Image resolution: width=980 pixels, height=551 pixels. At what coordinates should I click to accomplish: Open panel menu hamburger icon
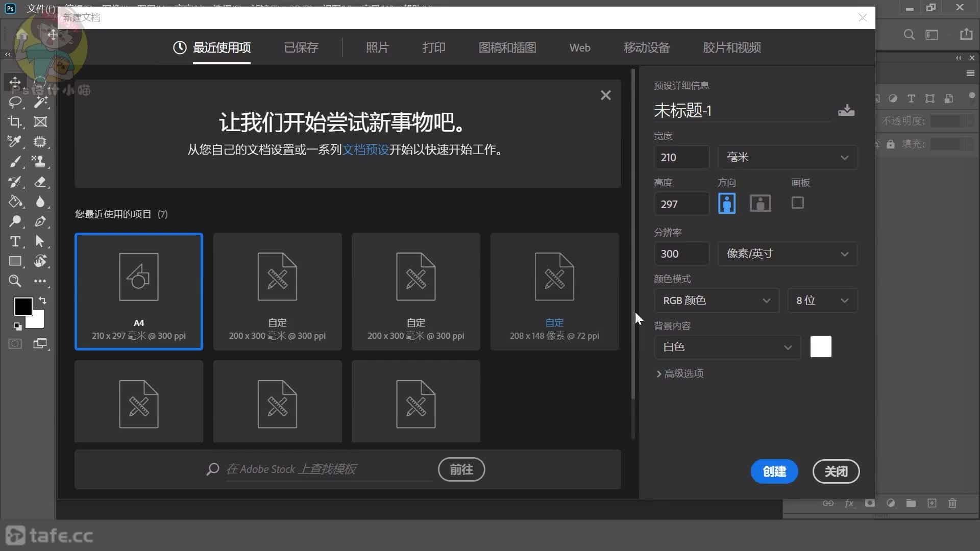tap(970, 73)
